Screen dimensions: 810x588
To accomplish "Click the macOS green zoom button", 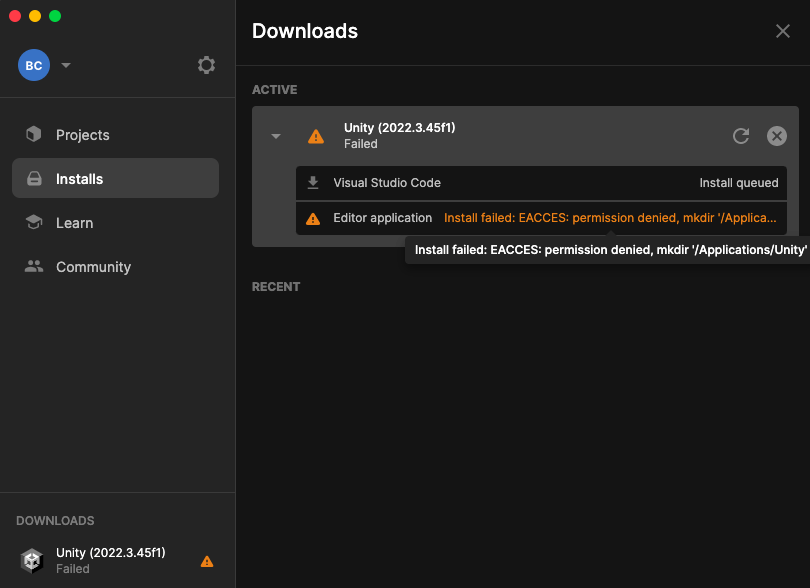I will (55, 16).
